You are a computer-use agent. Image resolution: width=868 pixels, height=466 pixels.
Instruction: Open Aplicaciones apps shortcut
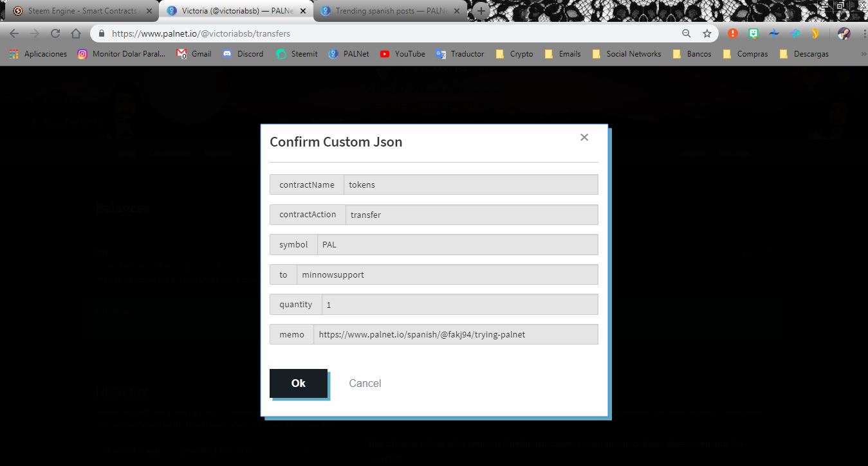click(38, 54)
